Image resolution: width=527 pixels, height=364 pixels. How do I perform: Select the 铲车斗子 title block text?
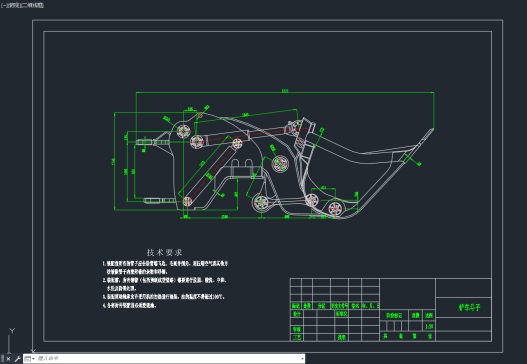point(470,307)
